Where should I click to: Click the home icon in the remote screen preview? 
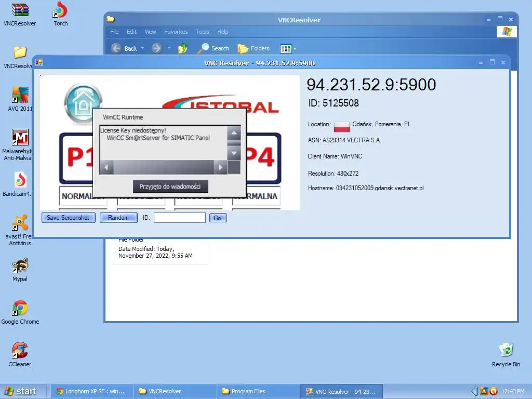(83, 103)
